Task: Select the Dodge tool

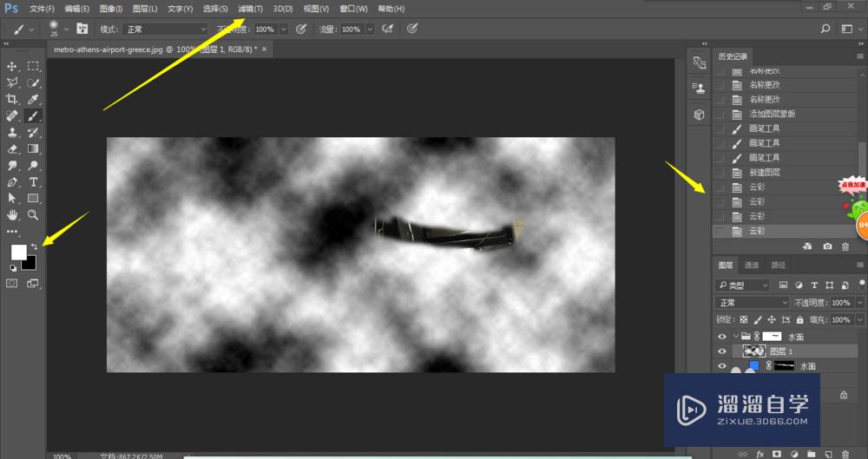Action: [x=33, y=166]
